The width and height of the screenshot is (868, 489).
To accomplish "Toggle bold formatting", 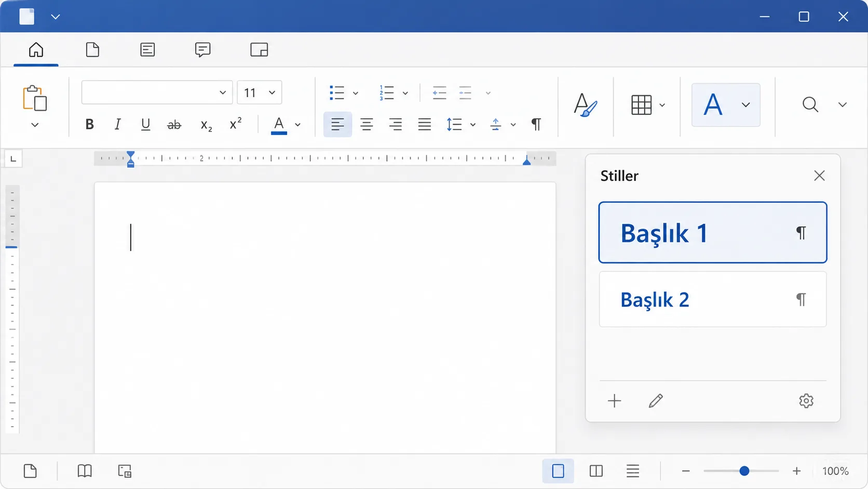I will 89,124.
